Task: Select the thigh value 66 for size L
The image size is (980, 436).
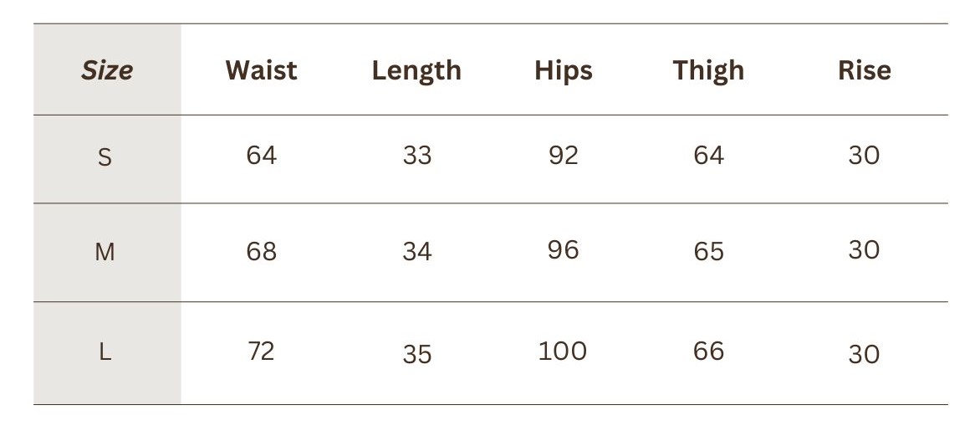Action: pos(708,351)
